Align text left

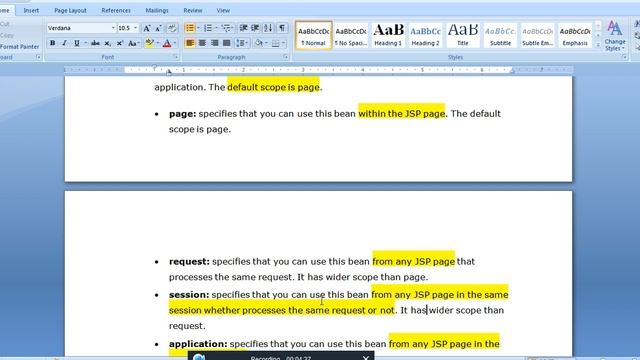(190, 43)
